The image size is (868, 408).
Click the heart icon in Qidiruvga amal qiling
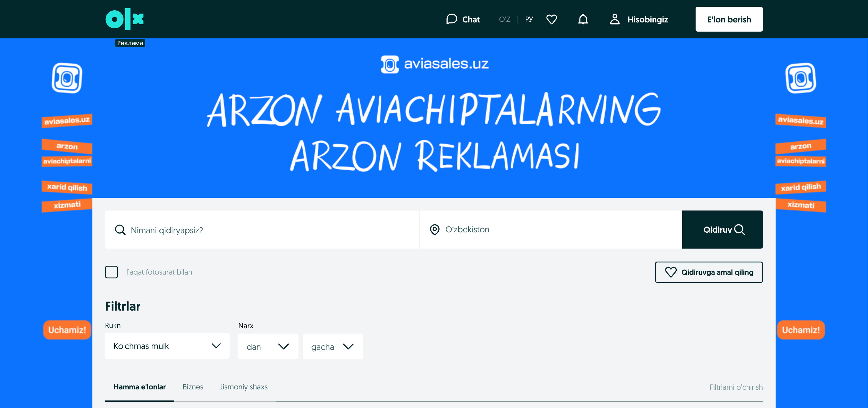(x=670, y=272)
